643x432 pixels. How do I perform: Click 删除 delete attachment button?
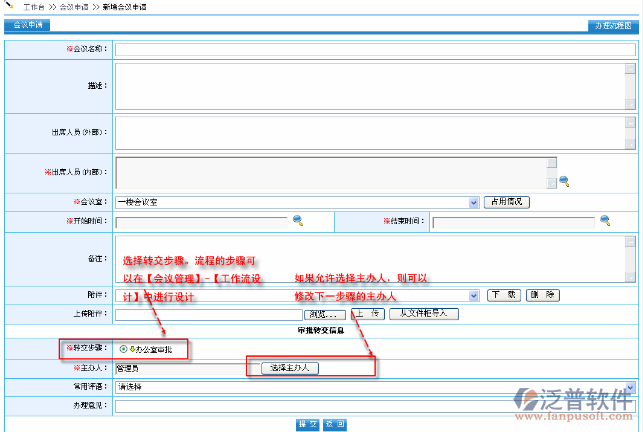(538, 295)
